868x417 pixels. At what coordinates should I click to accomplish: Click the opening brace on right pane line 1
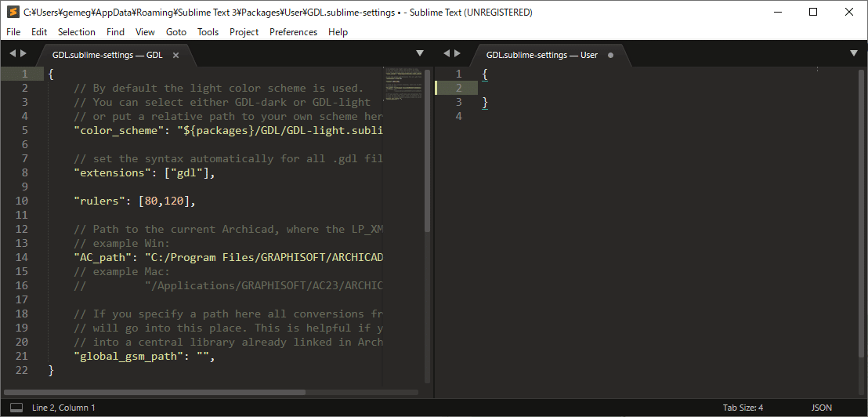tap(485, 74)
